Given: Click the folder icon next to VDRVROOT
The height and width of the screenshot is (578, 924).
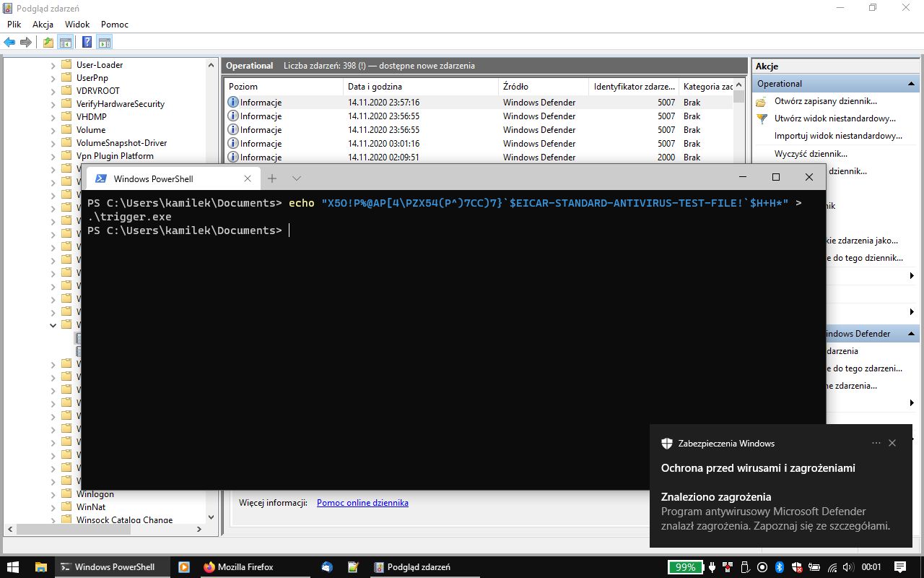Looking at the screenshot, I should [x=67, y=91].
